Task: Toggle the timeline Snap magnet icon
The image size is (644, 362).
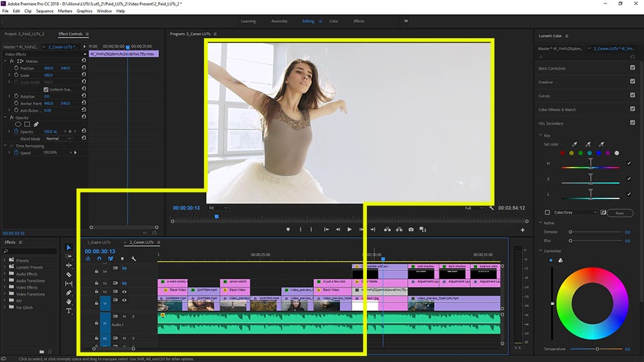Action: coord(99,259)
